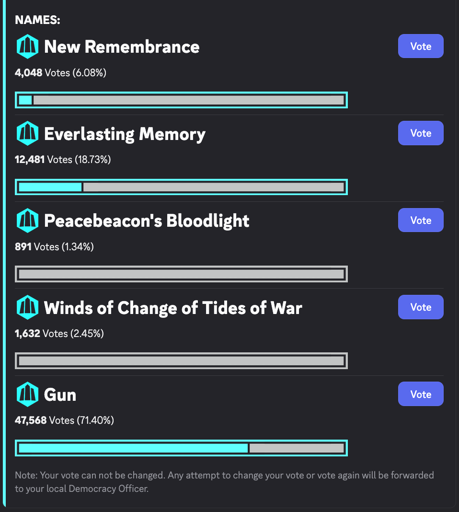The image size is (459, 512).
Task: Click the Gun option title
Action: [60, 395]
